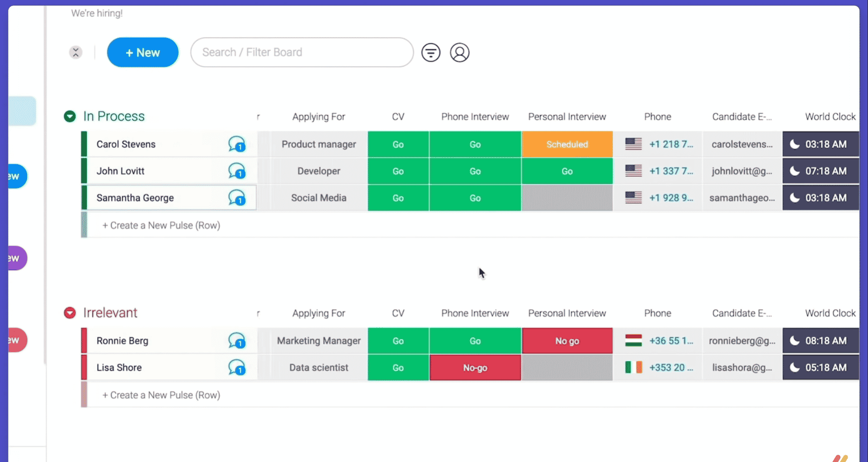The width and height of the screenshot is (868, 462).
Task: Click the person/profile icon in the top bar
Action: (x=459, y=52)
